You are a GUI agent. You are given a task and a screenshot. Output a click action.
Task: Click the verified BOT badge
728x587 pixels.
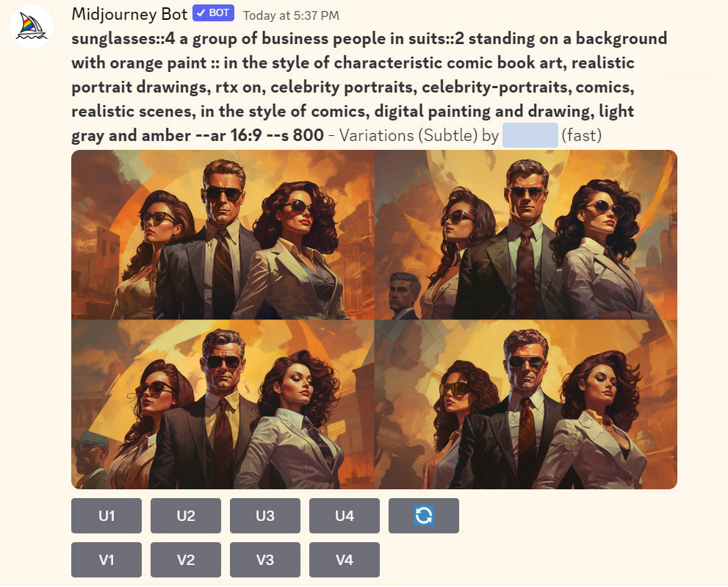tap(213, 13)
